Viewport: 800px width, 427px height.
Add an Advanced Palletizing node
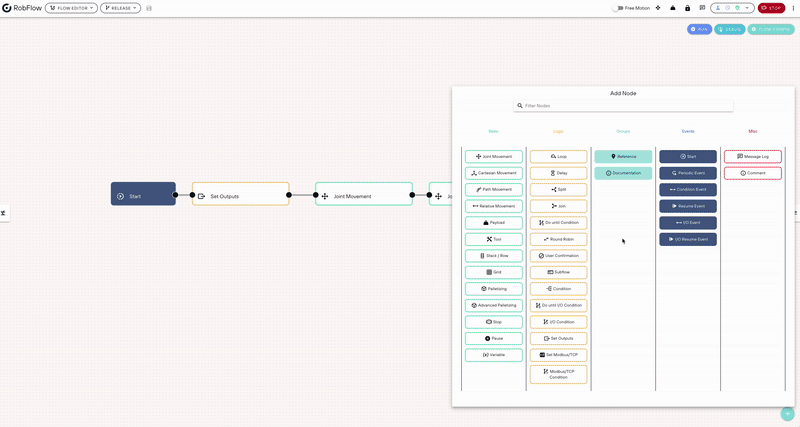coord(494,306)
